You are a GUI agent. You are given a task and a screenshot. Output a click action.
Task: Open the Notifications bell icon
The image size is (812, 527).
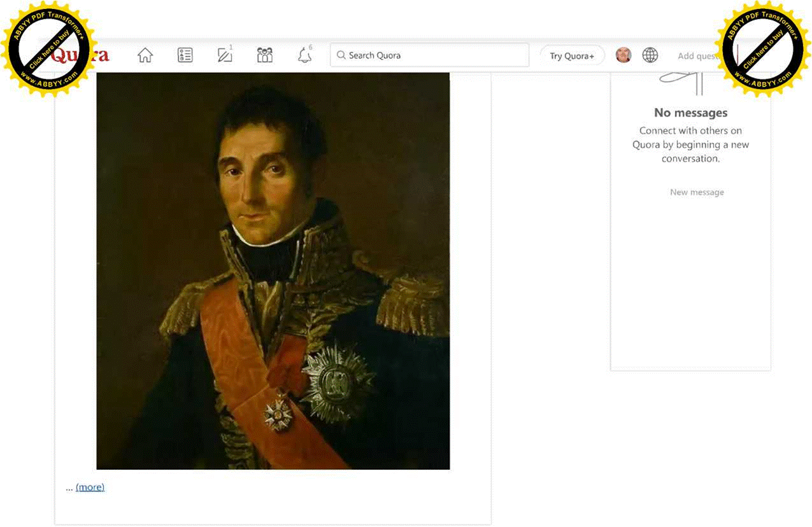304,55
